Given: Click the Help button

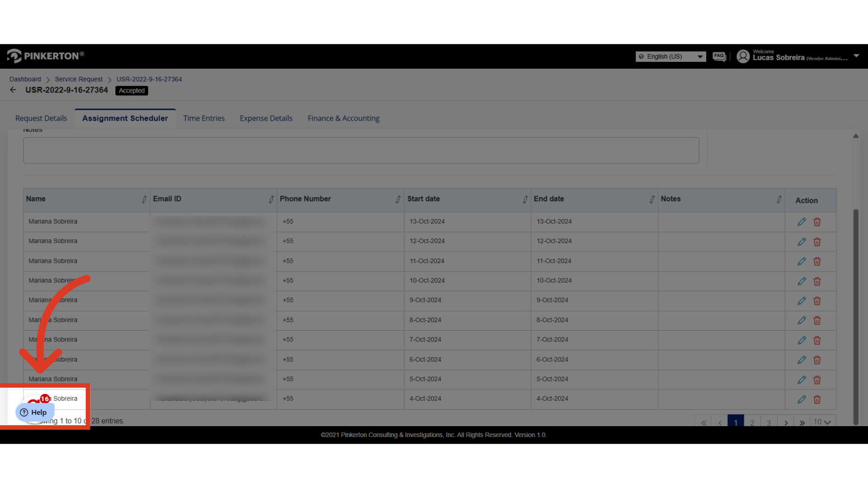Looking at the screenshot, I should pos(34,412).
